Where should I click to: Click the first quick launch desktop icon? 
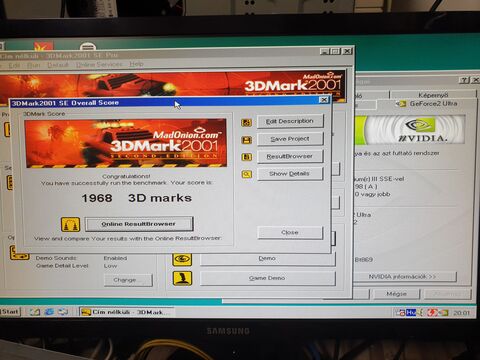pos(35,312)
